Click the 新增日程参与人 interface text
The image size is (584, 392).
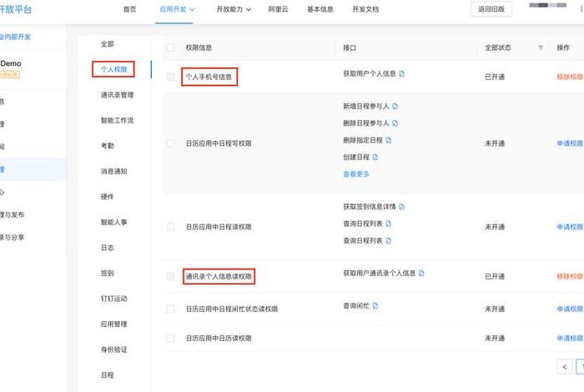(x=366, y=106)
